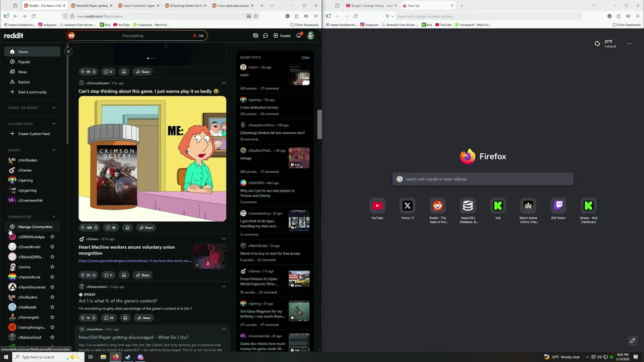The width and height of the screenshot is (644, 362).
Task: Toggle favorite star for r/anime
Action: [52, 267]
